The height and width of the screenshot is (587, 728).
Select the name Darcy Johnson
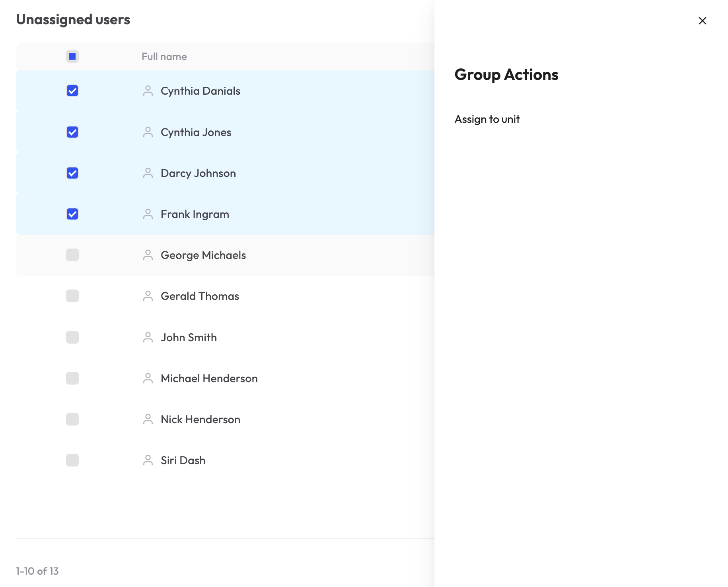pyautogui.click(x=198, y=173)
